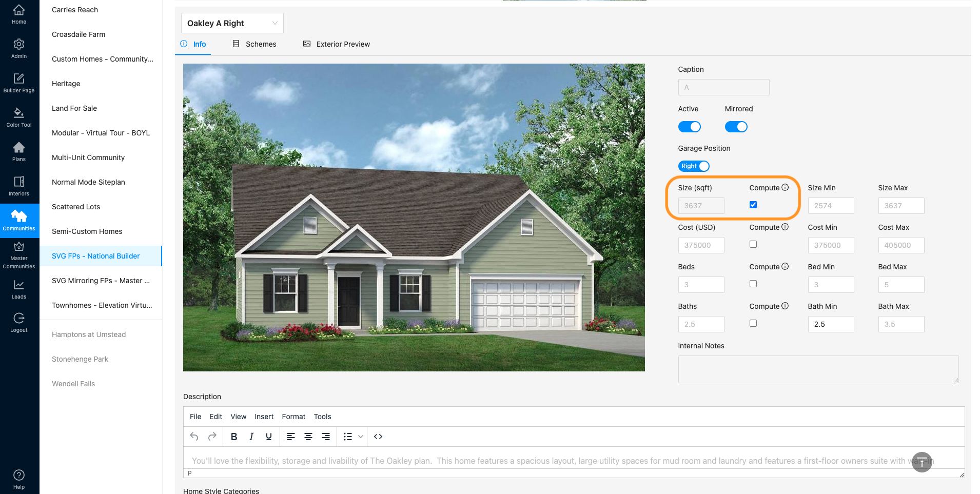980x494 pixels.
Task: Check the Beds Compute checkbox
Action: [753, 284]
